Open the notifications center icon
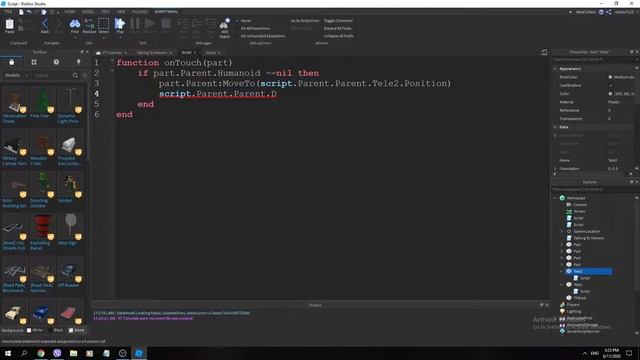 pos(629,353)
